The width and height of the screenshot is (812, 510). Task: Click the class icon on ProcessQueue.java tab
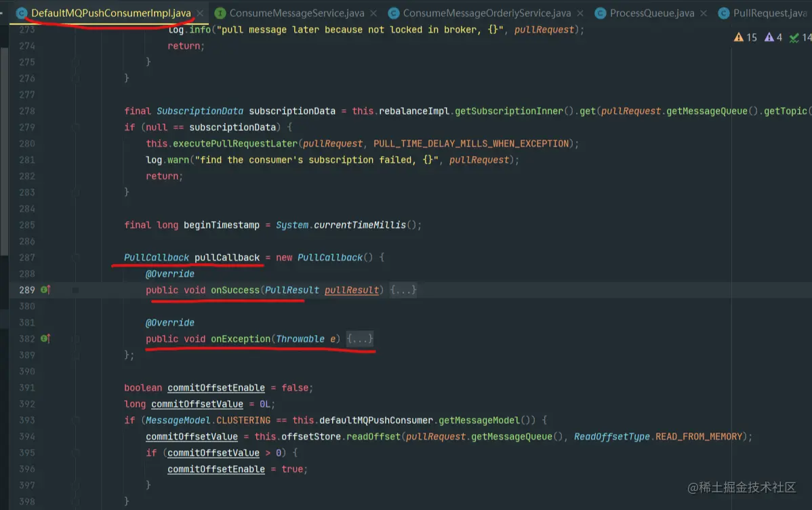click(601, 13)
